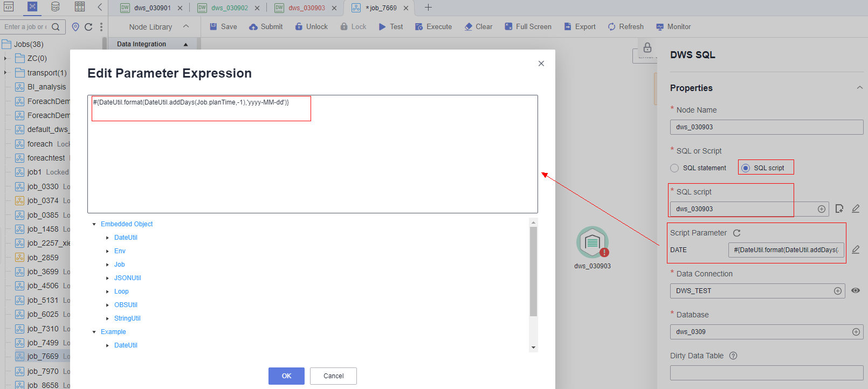
Task: Click into the parameter expression text area
Action: [312, 162]
